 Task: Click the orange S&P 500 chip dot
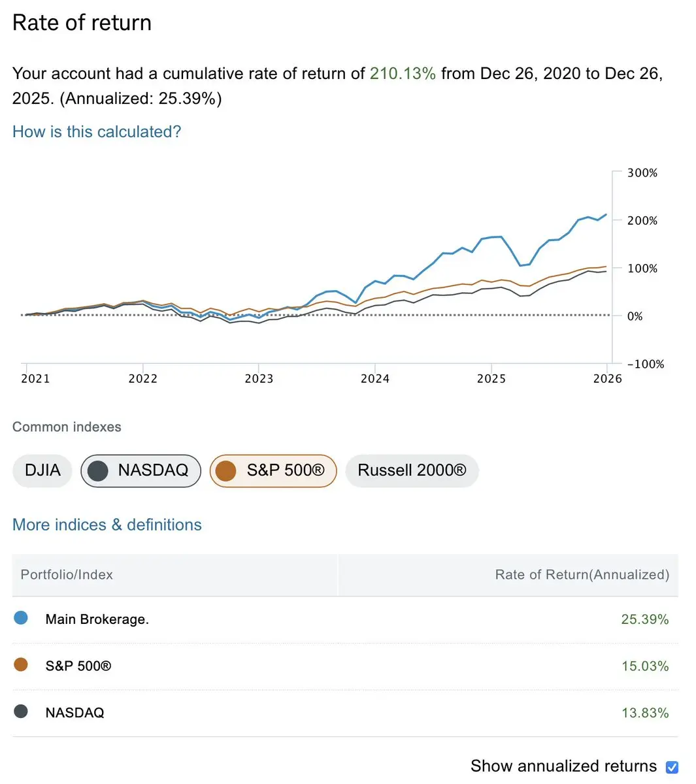pos(225,471)
